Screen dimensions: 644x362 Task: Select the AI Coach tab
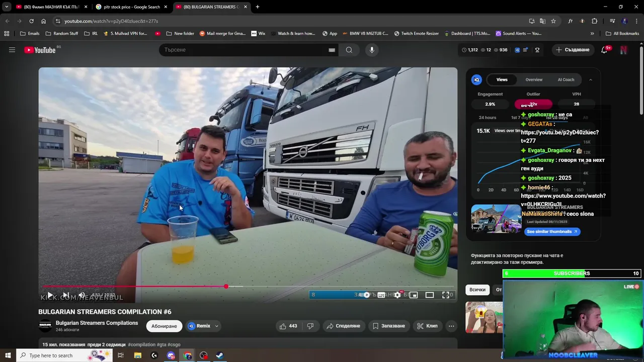tap(566, 79)
